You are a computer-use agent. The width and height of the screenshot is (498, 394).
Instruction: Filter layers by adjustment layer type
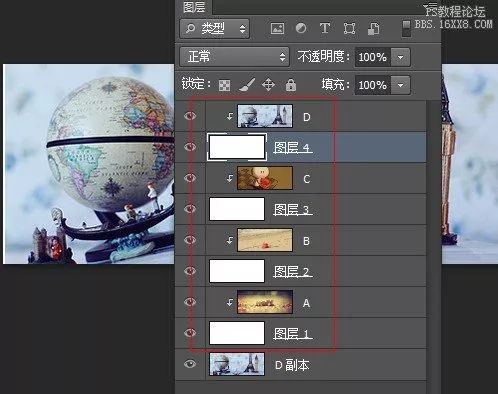pos(301,28)
